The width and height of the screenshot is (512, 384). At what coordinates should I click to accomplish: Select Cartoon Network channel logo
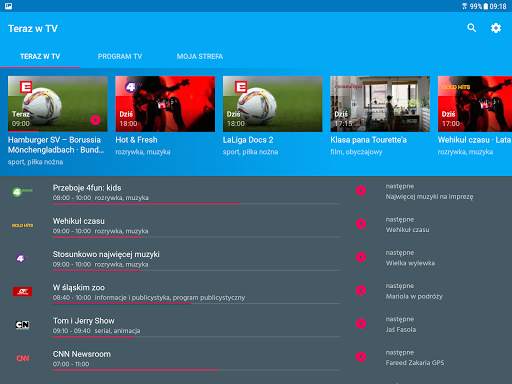tap(22, 325)
